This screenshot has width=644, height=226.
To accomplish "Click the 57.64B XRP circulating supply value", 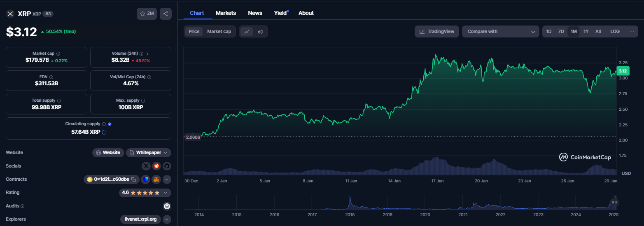I will pos(86,132).
